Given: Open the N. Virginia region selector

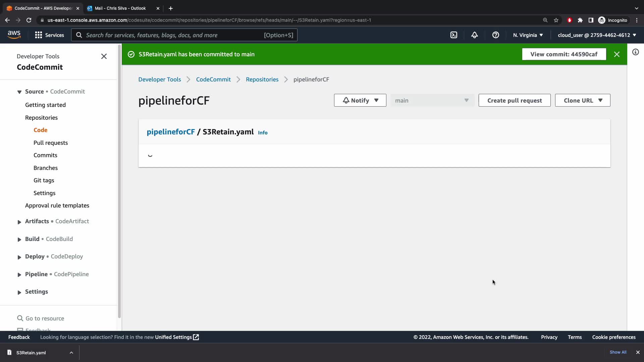Looking at the screenshot, I should coord(528,35).
